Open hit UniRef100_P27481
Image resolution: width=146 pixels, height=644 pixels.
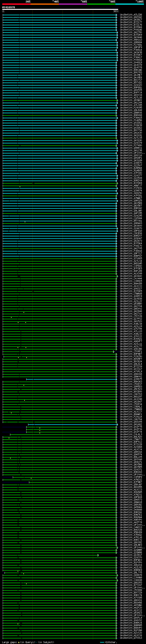131,45
